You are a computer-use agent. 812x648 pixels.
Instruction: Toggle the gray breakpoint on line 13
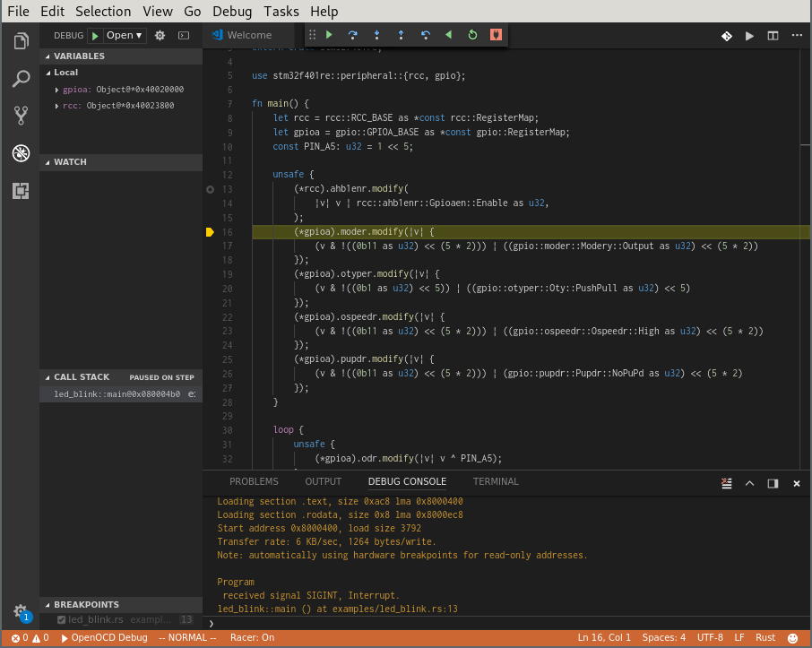(210, 190)
